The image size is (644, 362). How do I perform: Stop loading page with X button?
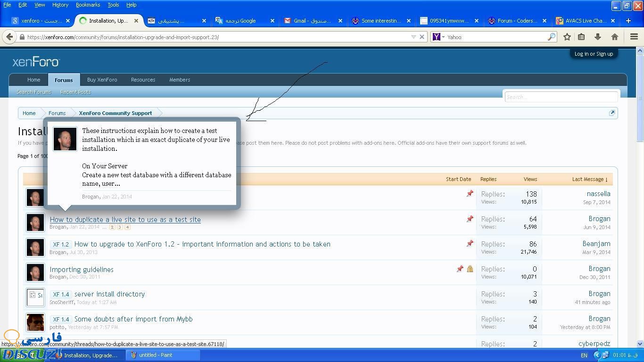(422, 37)
